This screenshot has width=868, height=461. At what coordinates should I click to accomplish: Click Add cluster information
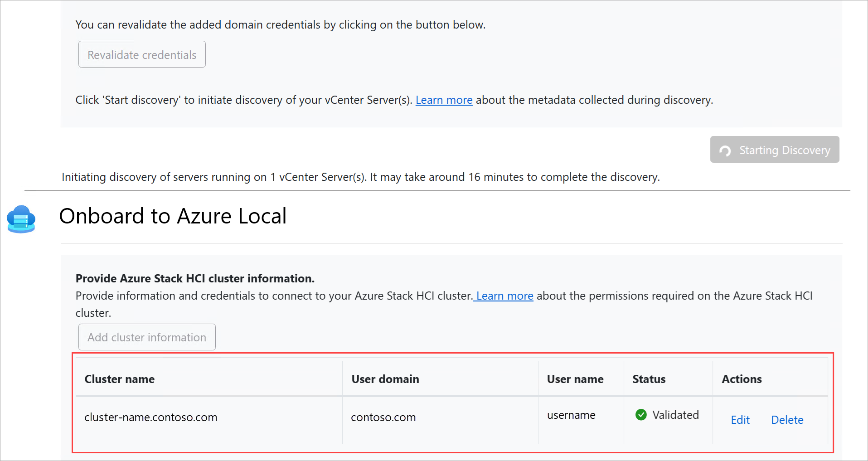click(x=146, y=337)
